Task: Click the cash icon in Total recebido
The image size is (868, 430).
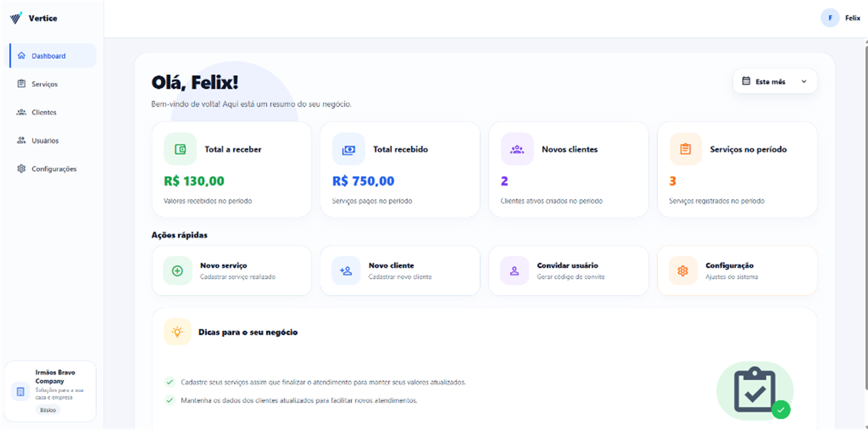Action: pyautogui.click(x=348, y=149)
